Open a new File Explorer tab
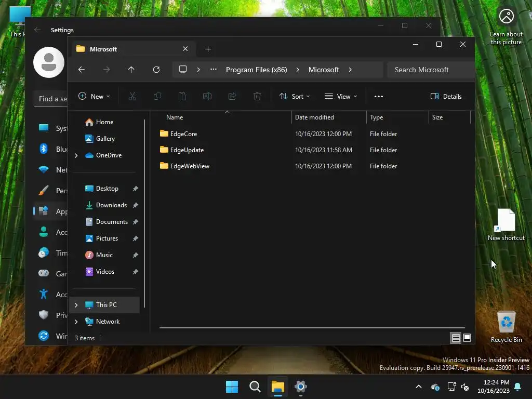 pyautogui.click(x=208, y=49)
